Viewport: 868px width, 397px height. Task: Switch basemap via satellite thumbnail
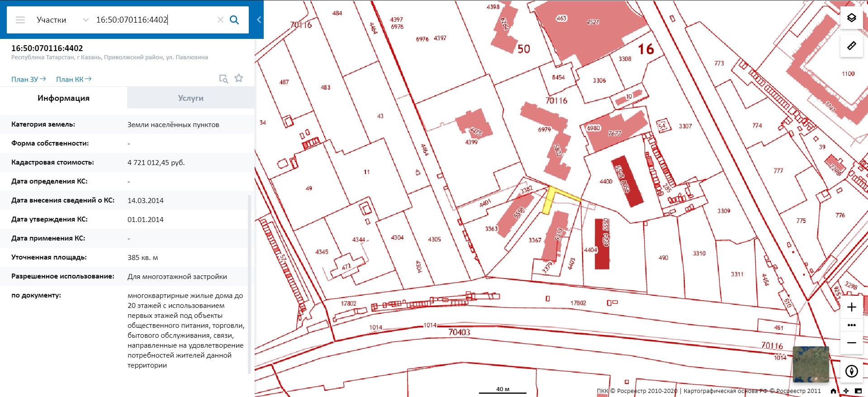811,364
